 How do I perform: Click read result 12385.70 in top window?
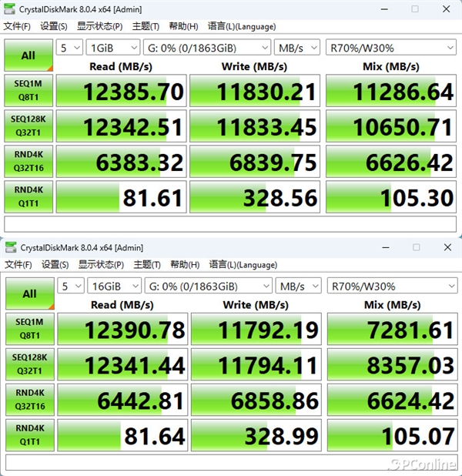pos(122,91)
